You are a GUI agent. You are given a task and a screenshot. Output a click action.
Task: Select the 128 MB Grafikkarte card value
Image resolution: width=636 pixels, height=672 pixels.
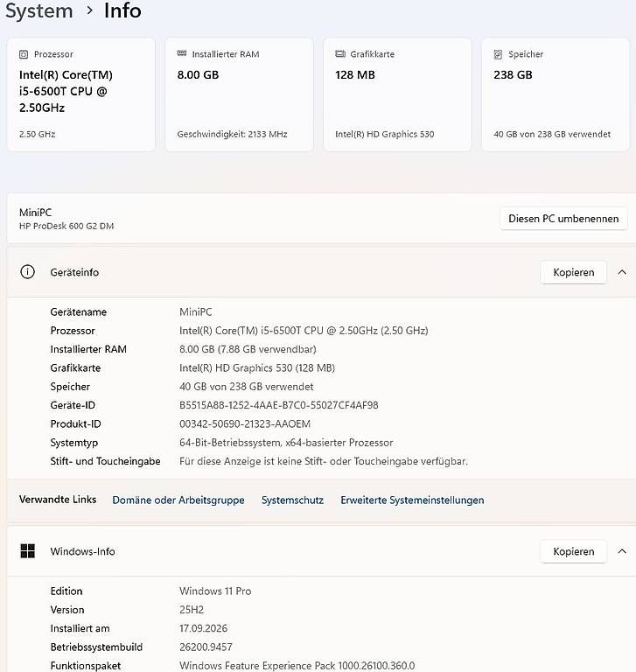click(355, 75)
